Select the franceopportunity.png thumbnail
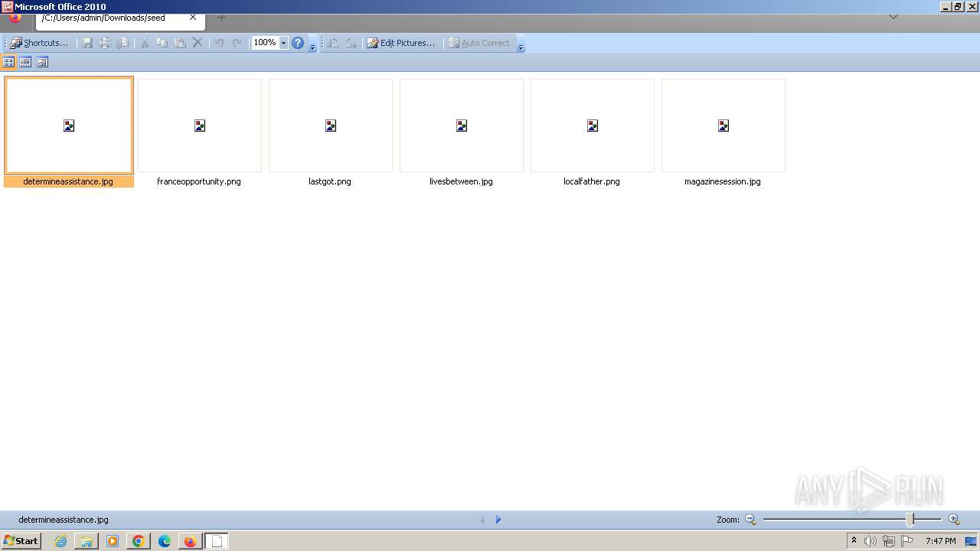 200,126
